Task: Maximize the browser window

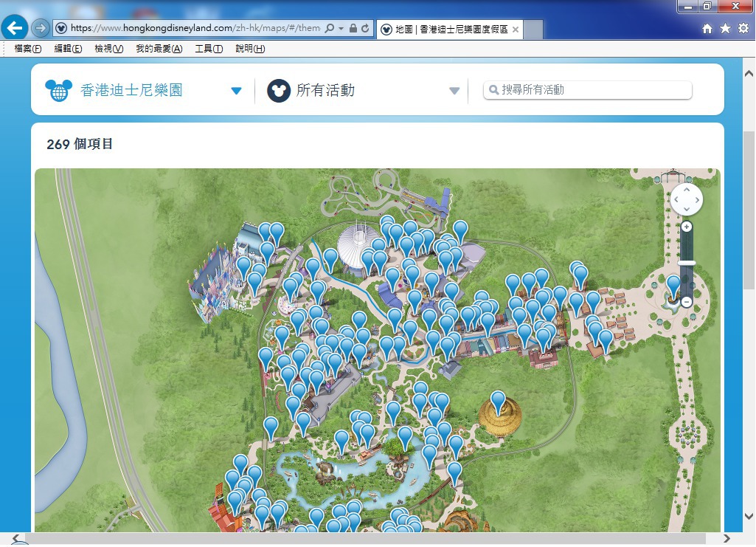Action: click(x=707, y=6)
